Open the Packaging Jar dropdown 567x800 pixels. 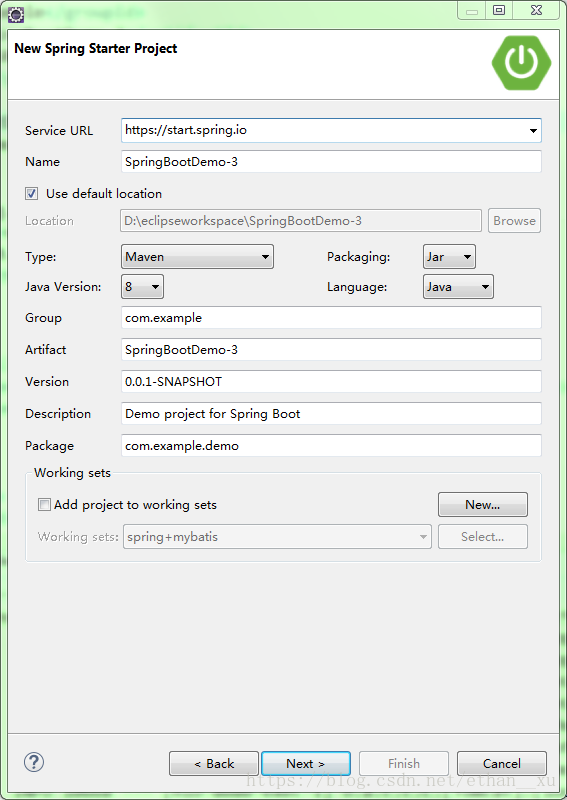pos(449,257)
